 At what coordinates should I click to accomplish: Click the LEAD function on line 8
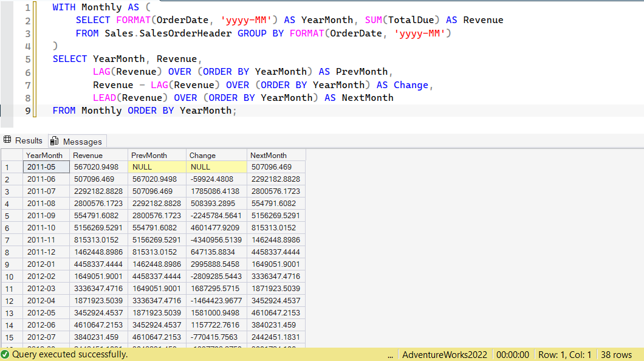[x=104, y=98]
